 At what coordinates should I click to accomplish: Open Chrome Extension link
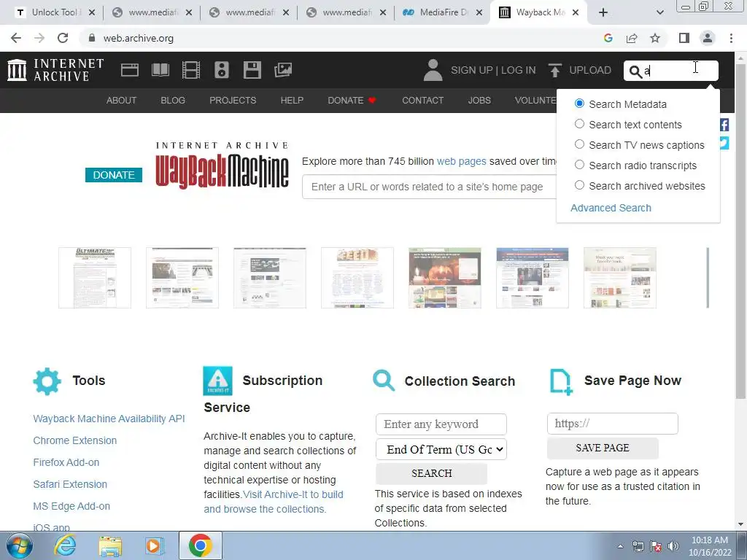coord(75,440)
